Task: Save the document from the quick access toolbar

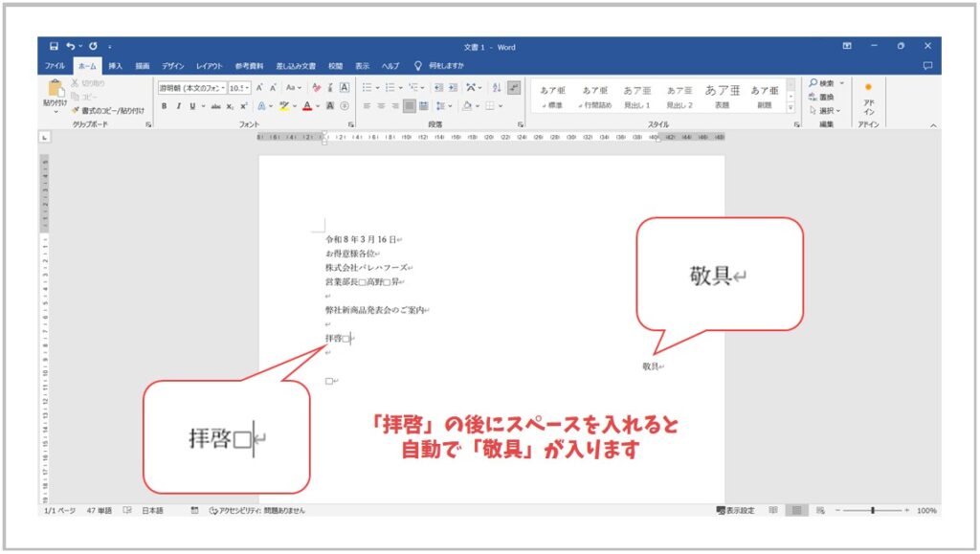Action: point(54,46)
